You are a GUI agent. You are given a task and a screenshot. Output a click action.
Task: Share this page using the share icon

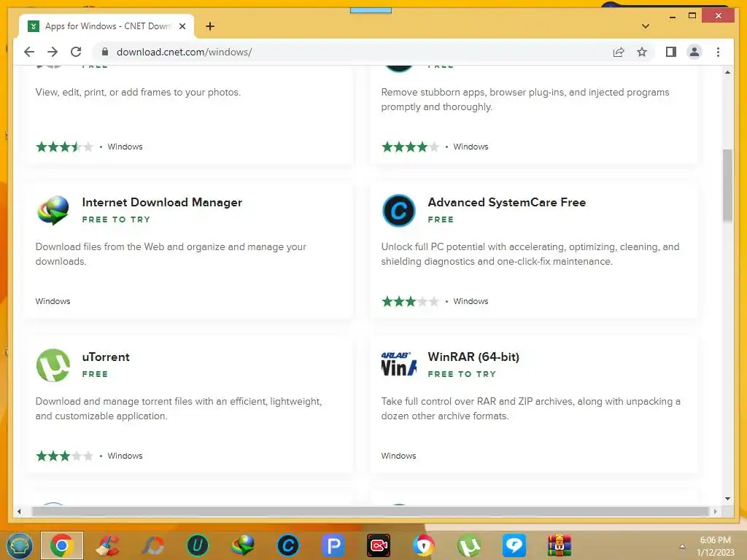(619, 52)
